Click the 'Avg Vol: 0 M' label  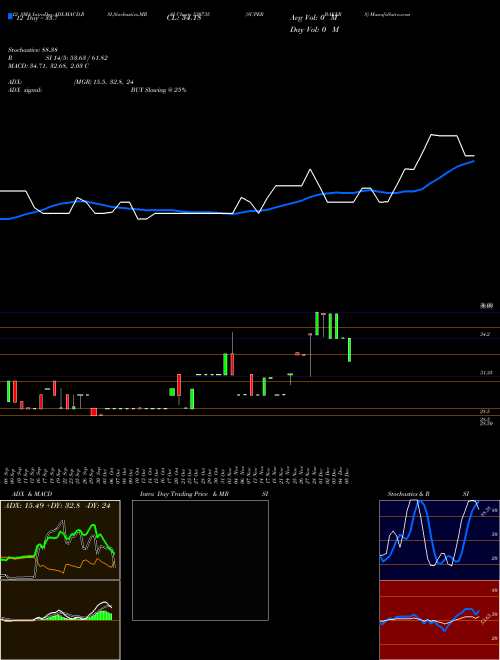coord(314,18)
